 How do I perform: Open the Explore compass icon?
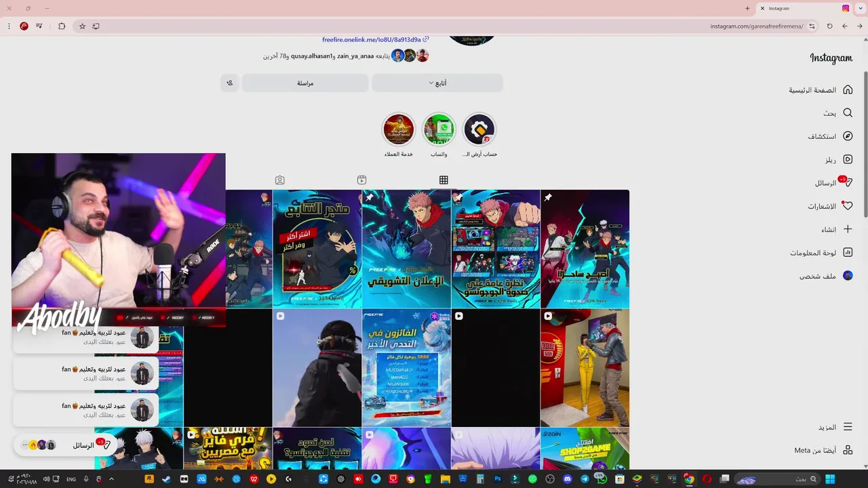[x=848, y=136]
